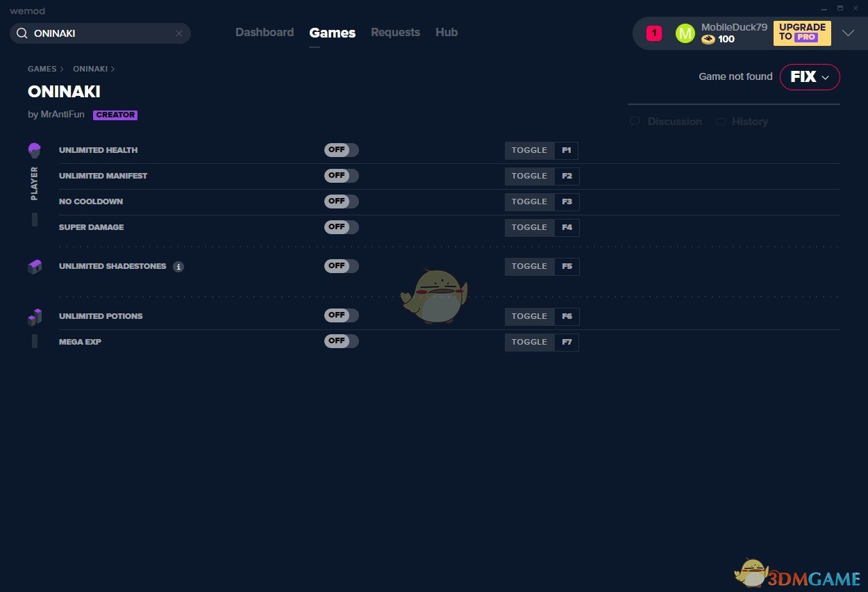Screen dimensions: 868x592
Task: Click TOGGLE button for Unlimited Potions
Action: coord(530,316)
